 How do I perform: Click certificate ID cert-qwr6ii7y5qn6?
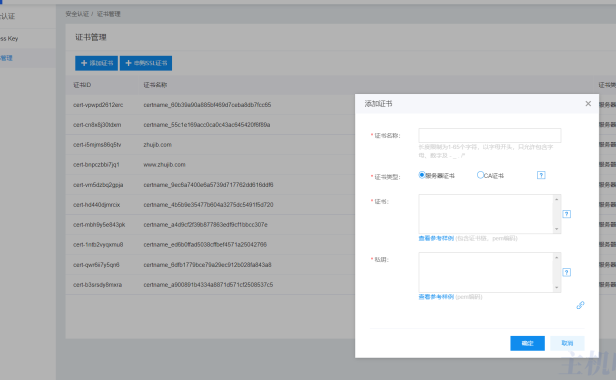(96, 265)
